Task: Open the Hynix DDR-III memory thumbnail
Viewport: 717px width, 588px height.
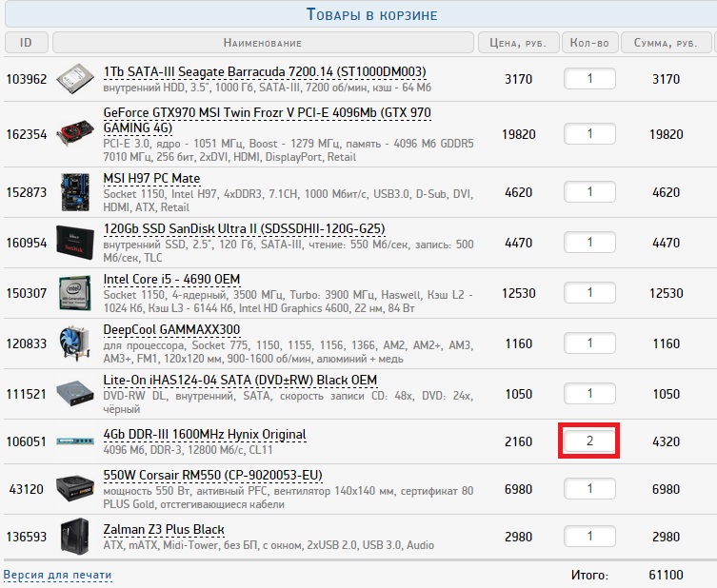Action: [x=75, y=441]
